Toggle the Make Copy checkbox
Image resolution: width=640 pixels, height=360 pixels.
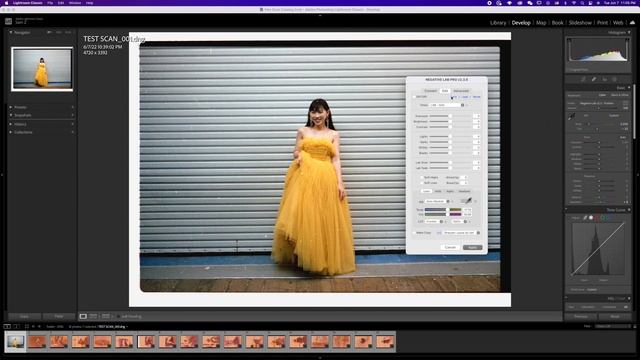click(x=414, y=233)
